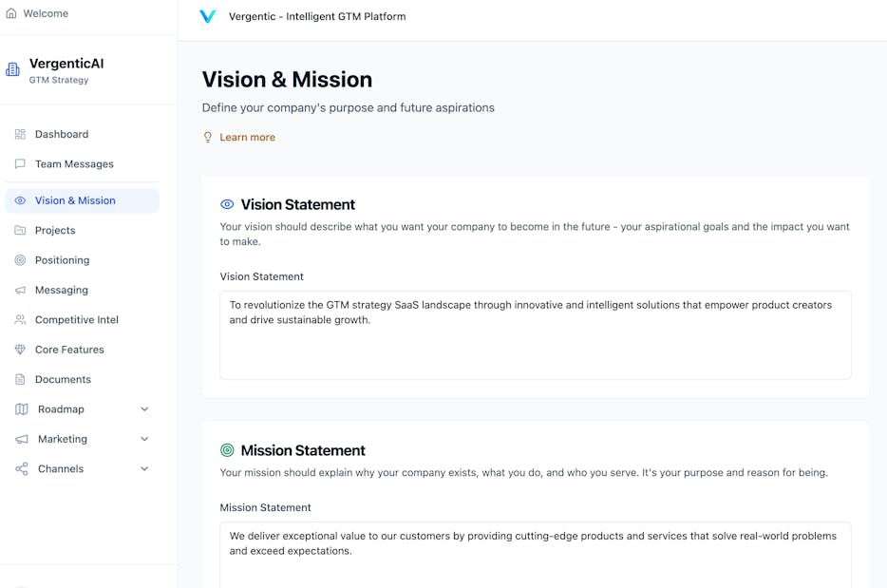Click the Vergentic logo icon in header
Screen dimensions: 887x588
207,16
